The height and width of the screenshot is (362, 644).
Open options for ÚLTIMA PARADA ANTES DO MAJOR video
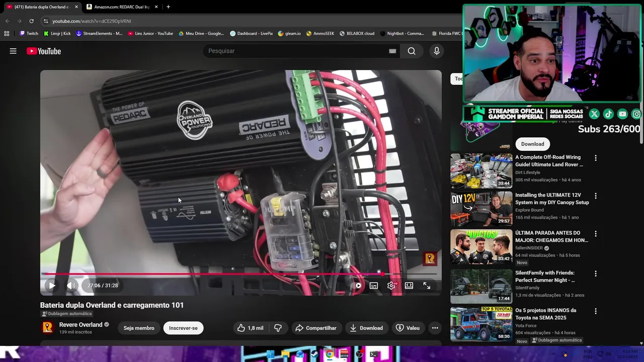(596, 234)
